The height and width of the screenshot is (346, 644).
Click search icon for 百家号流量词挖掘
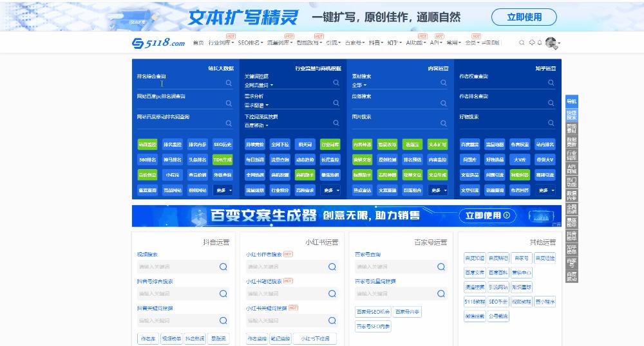[x=441, y=293]
